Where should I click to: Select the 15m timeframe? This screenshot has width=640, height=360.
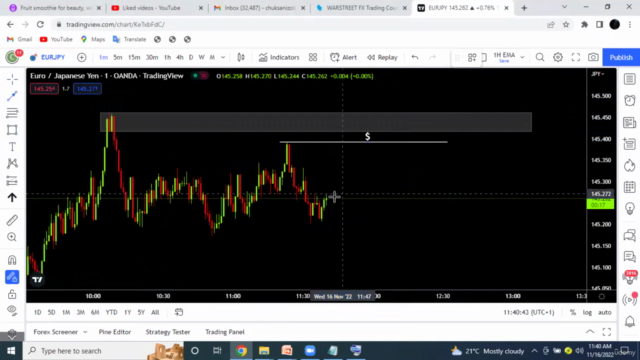click(x=134, y=58)
